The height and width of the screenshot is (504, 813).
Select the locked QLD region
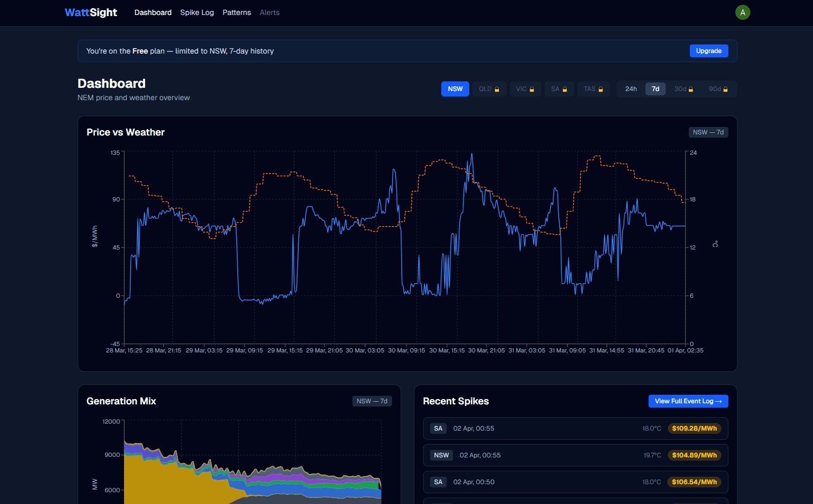click(x=489, y=89)
